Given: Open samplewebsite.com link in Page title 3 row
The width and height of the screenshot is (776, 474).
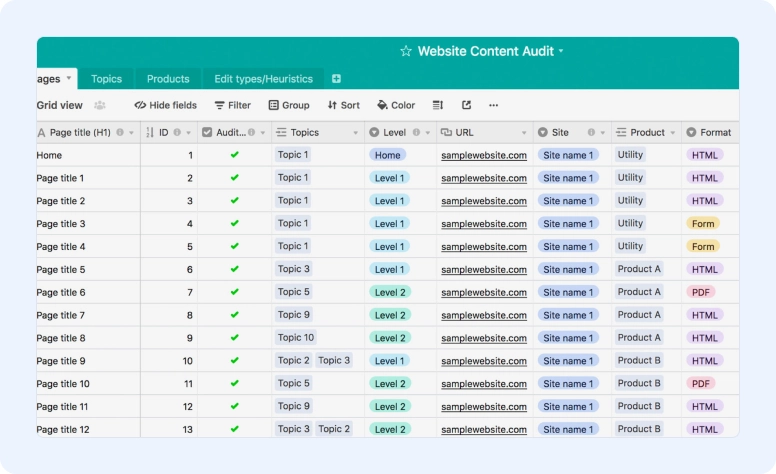Looking at the screenshot, I should [484, 224].
